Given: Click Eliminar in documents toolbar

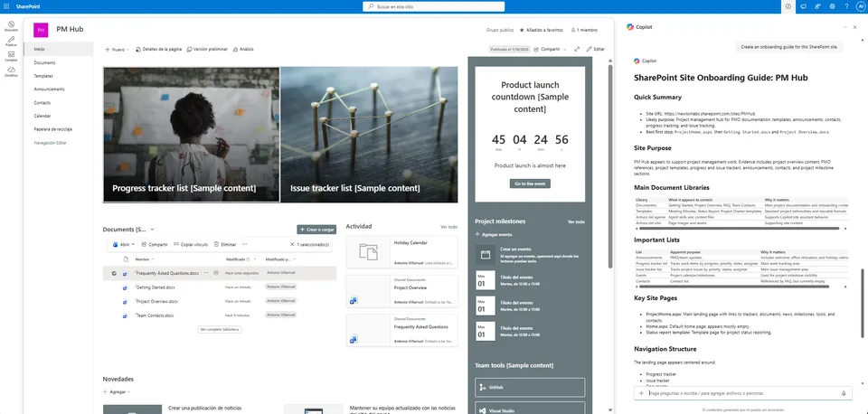Looking at the screenshot, I should pyautogui.click(x=225, y=244).
